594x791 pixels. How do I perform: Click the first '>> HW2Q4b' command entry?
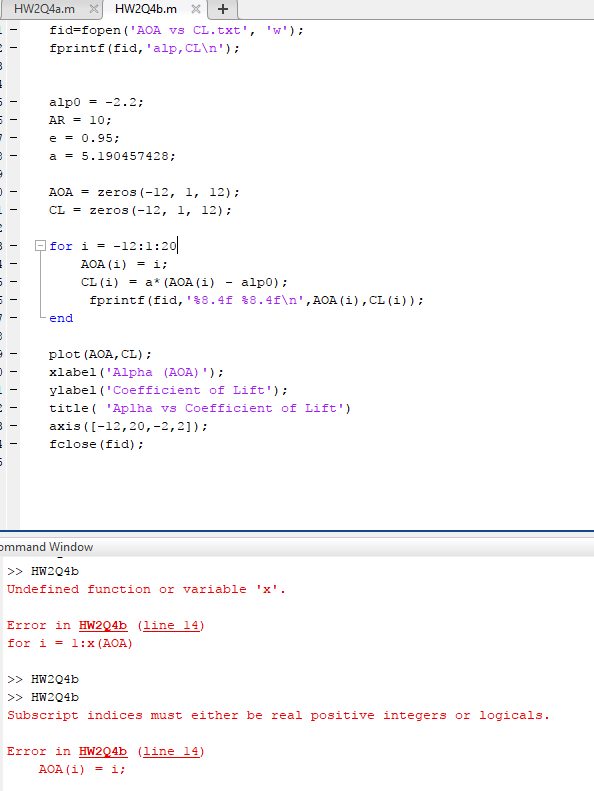pos(43,572)
